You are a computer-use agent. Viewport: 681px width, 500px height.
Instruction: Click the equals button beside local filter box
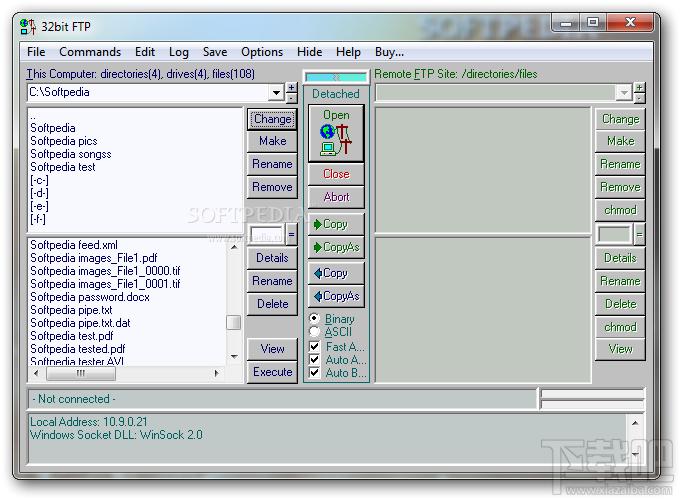(x=291, y=235)
